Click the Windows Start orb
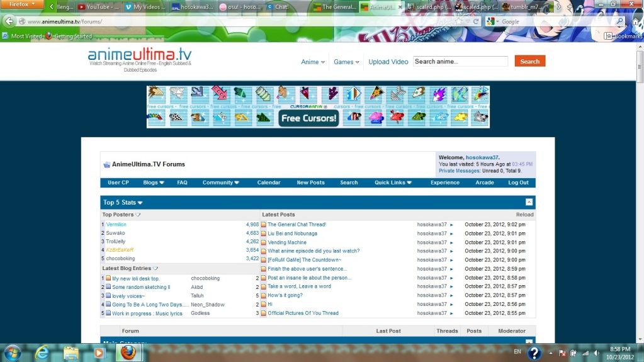The width and height of the screenshot is (644, 362). (x=13, y=352)
